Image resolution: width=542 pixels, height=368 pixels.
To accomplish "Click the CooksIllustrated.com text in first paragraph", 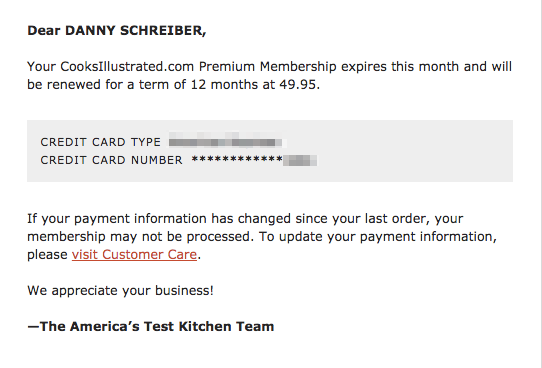I will [127, 66].
